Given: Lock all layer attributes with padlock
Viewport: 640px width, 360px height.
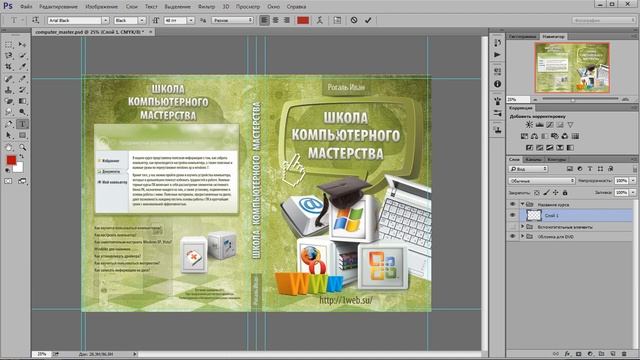Looking at the screenshot, I should point(565,193).
